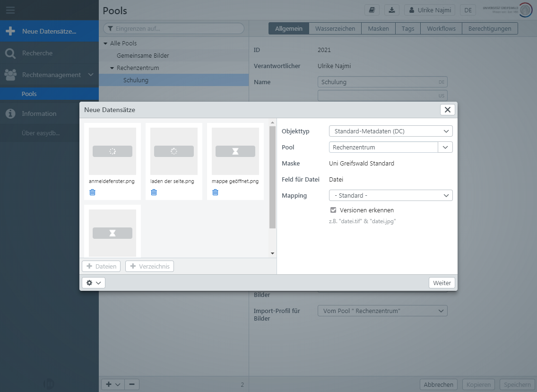Select the mappe geöffnet.png thumbnail

coord(235,151)
